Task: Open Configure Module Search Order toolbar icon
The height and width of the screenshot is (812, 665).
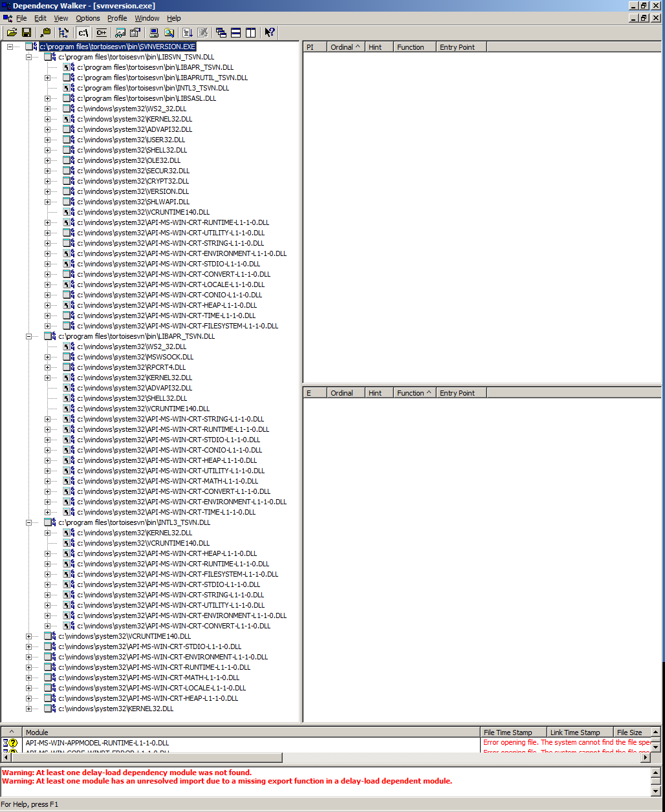Action: pyautogui.click(x=169, y=32)
